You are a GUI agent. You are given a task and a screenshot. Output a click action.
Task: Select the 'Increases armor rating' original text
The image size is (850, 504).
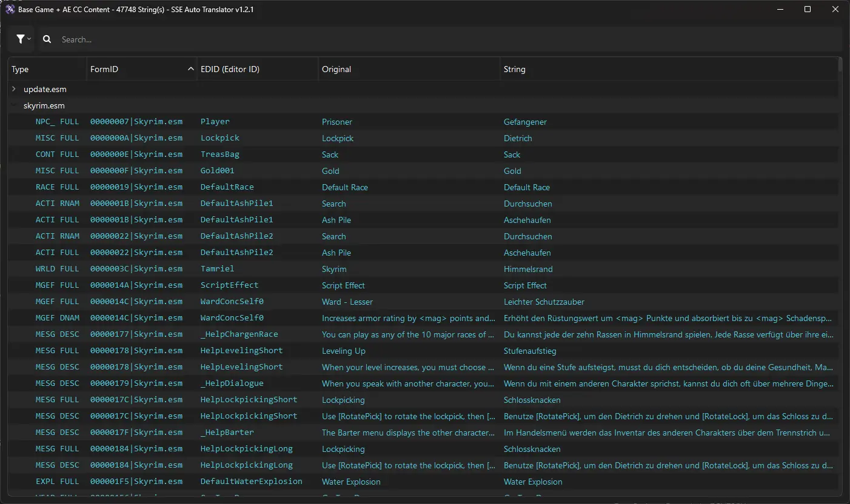[409, 318]
